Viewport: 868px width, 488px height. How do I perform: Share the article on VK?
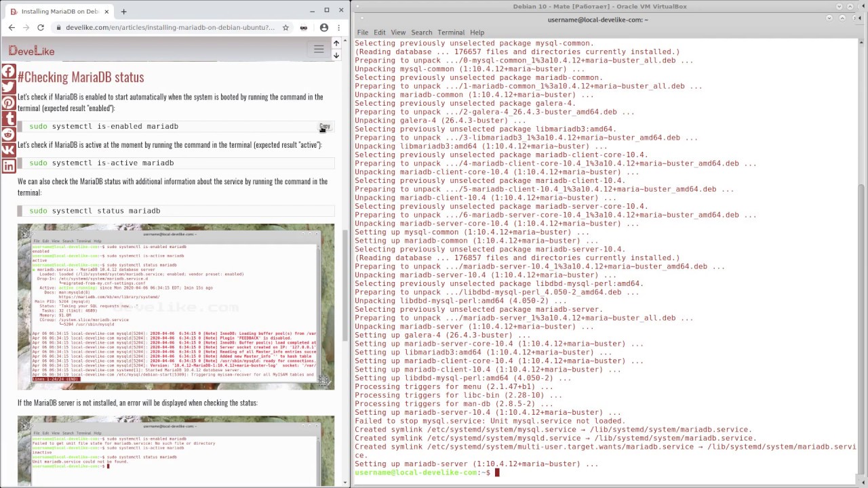8,150
